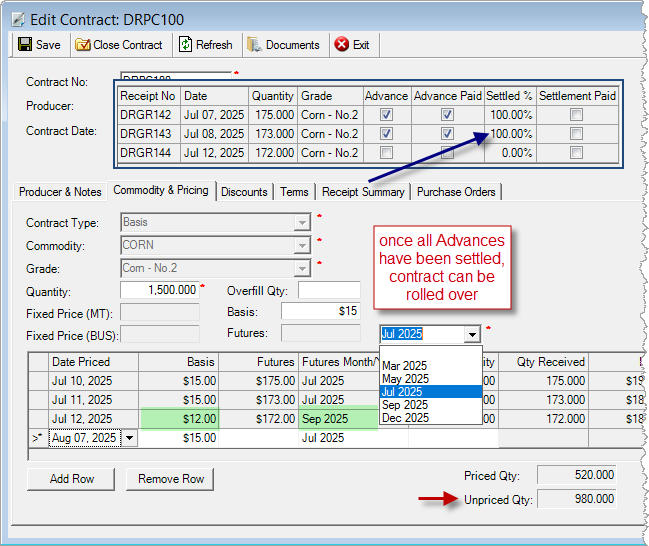The height and width of the screenshot is (546, 649).
Task: Click receipt number DRGR144
Action: tap(145, 153)
